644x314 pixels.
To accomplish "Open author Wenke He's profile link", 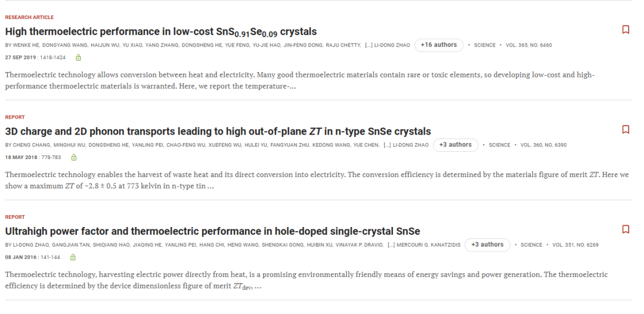I will [x=26, y=45].
